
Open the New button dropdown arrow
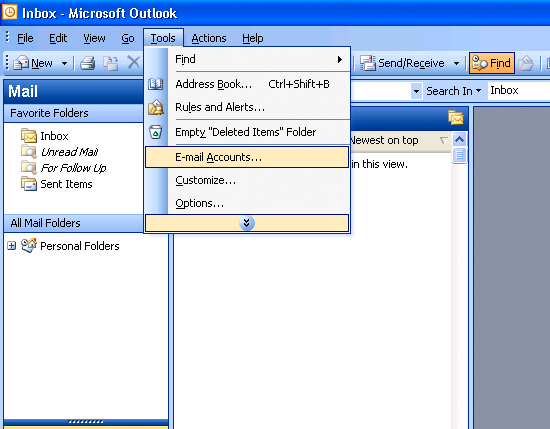pos(64,63)
